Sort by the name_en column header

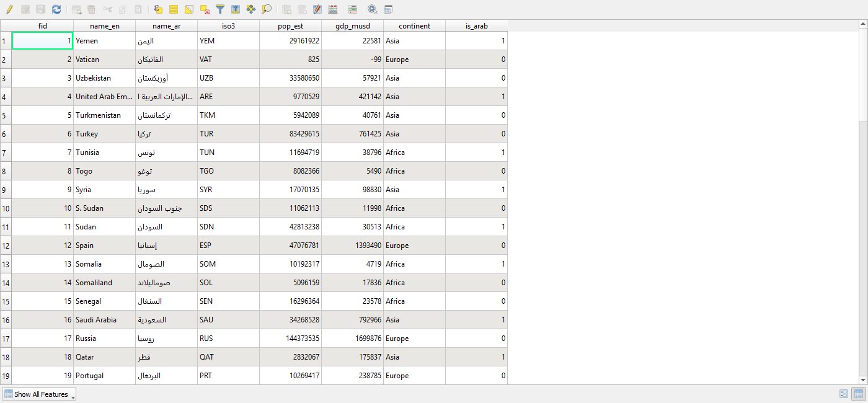pyautogui.click(x=104, y=25)
